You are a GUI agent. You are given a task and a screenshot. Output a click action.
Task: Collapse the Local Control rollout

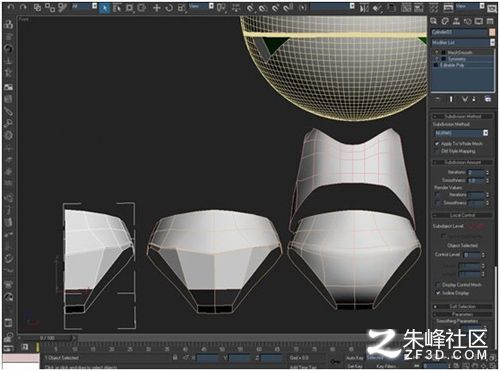463,215
